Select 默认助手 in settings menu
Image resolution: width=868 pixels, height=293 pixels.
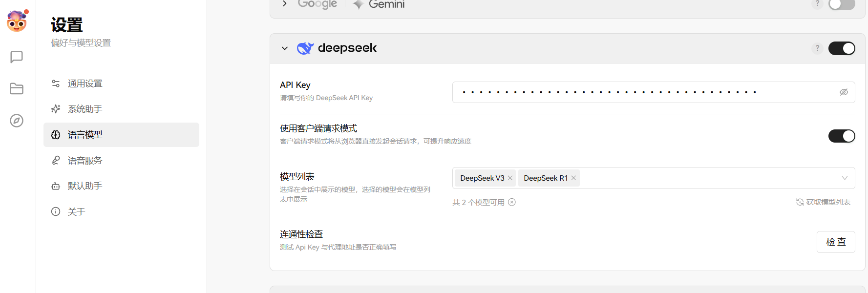(x=121, y=186)
